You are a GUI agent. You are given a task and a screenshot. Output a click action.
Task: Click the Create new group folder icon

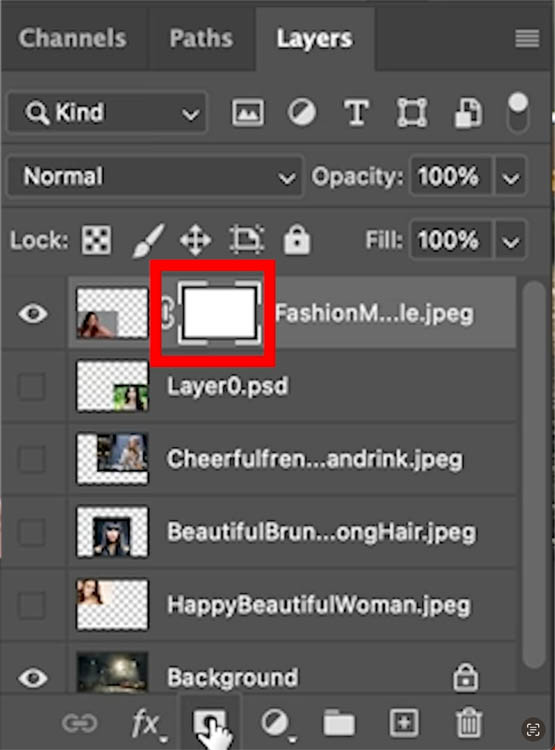tap(339, 723)
